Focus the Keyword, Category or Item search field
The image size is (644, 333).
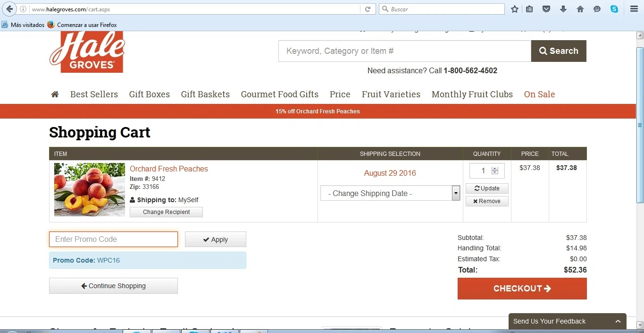pyautogui.click(x=405, y=51)
